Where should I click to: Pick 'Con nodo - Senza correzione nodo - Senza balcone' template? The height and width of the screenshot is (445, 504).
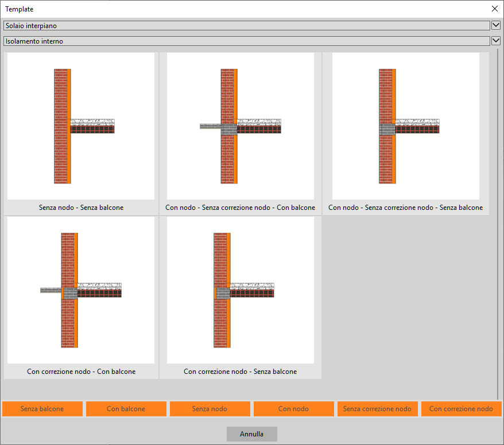coord(405,126)
